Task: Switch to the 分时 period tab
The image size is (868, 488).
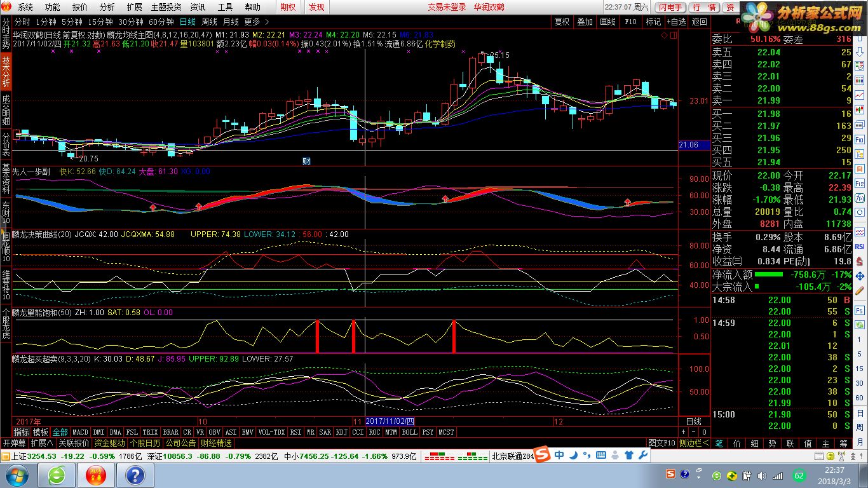Action: click(x=22, y=22)
